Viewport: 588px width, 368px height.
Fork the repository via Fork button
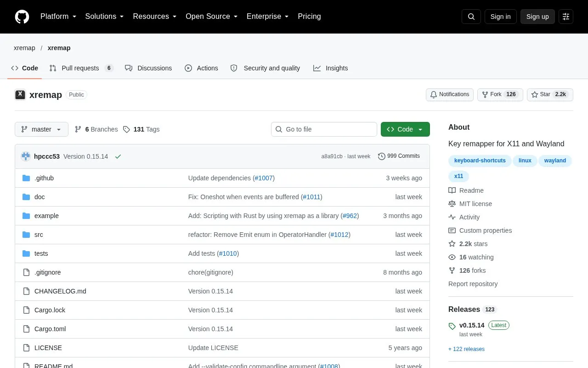pyautogui.click(x=500, y=94)
